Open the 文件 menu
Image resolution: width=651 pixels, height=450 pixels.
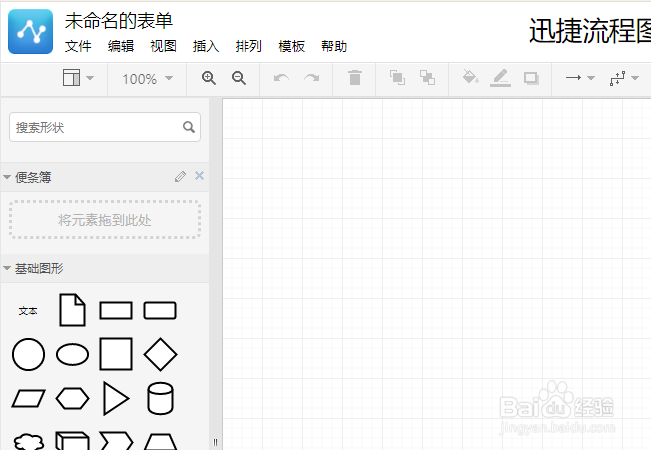78,46
